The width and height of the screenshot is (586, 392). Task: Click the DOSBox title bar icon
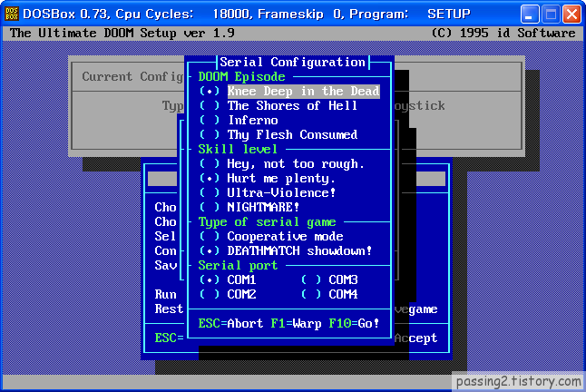(11, 14)
